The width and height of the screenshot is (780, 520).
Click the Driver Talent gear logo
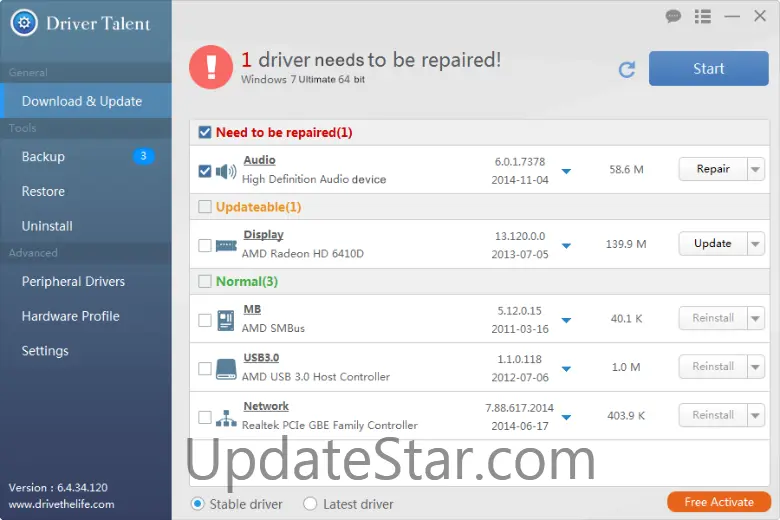[24, 22]
